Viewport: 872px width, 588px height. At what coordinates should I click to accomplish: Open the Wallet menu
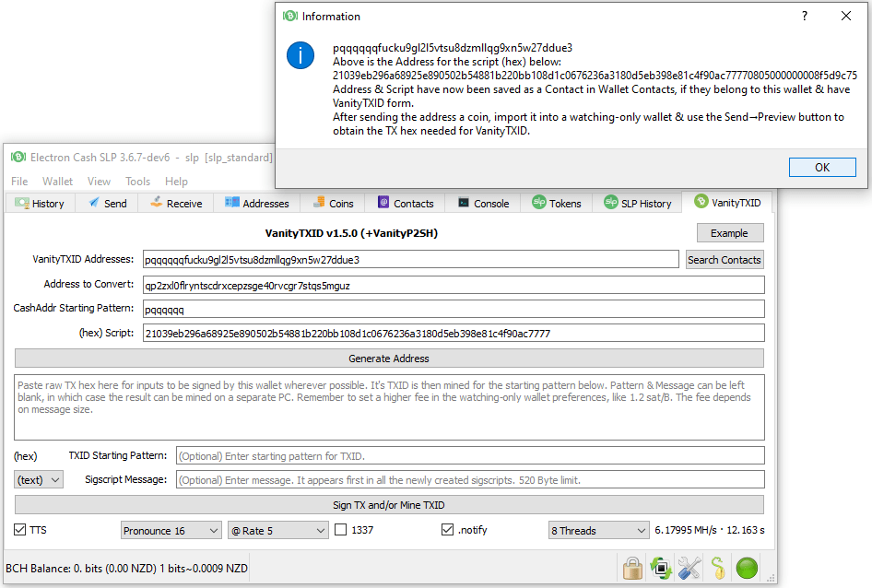click(57, 181)
